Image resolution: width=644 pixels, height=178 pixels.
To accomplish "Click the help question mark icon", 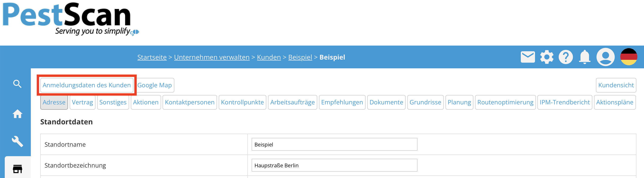I will [566, 57].
